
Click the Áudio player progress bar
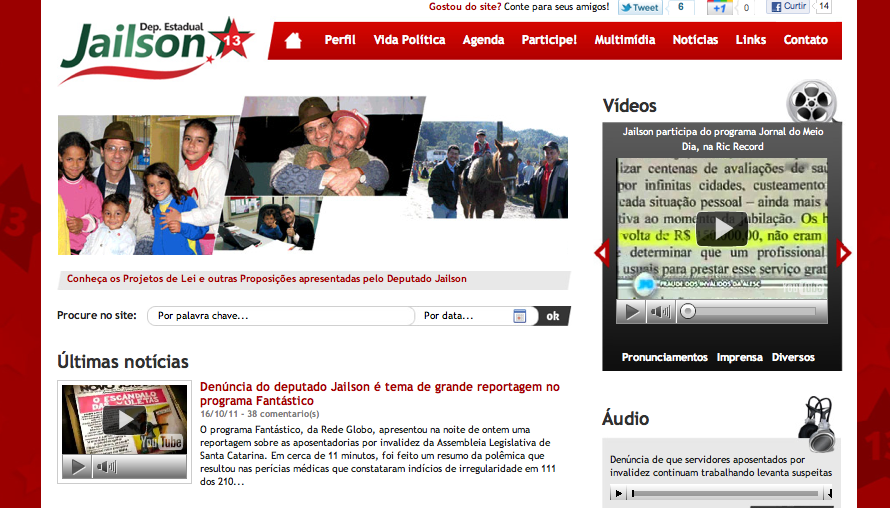[x=727, y=493]
